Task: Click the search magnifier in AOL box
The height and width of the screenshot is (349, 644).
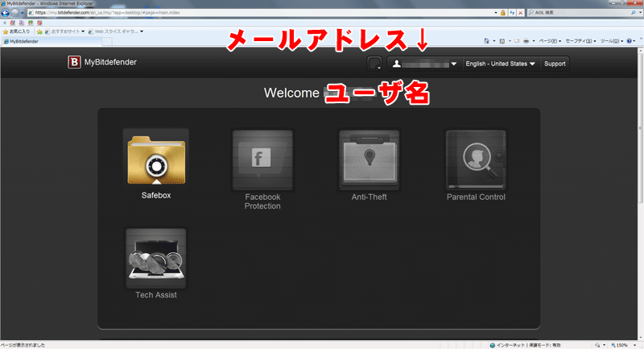Action: 633,13
